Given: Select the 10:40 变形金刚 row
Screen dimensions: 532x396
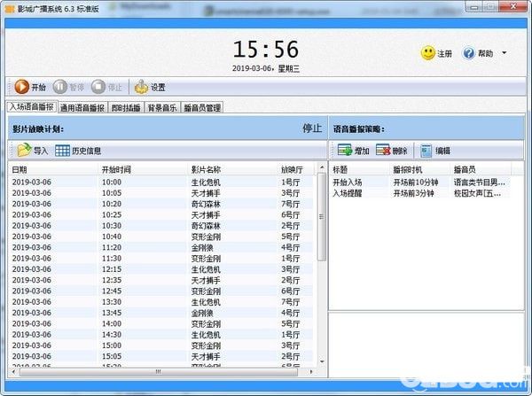Looking at the screenshot, I should [160, 237].
